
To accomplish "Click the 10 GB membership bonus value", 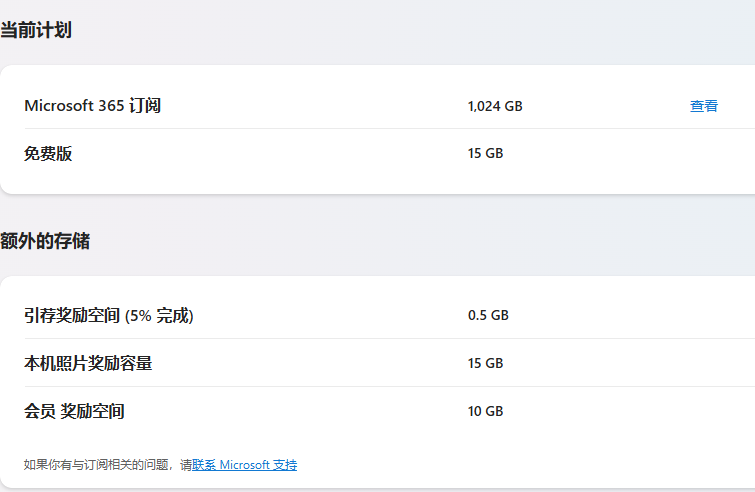I will [x=485, y=412].
